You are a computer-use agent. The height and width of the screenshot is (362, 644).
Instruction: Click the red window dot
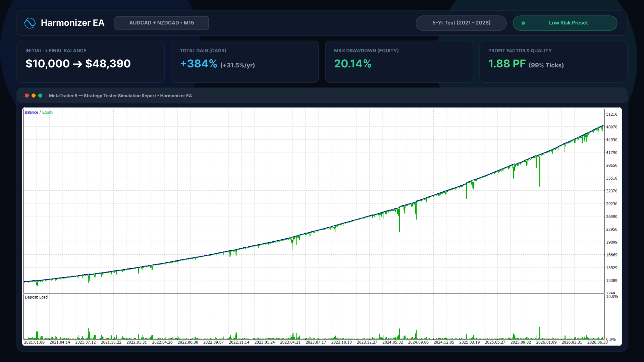[x=27, y=96]
